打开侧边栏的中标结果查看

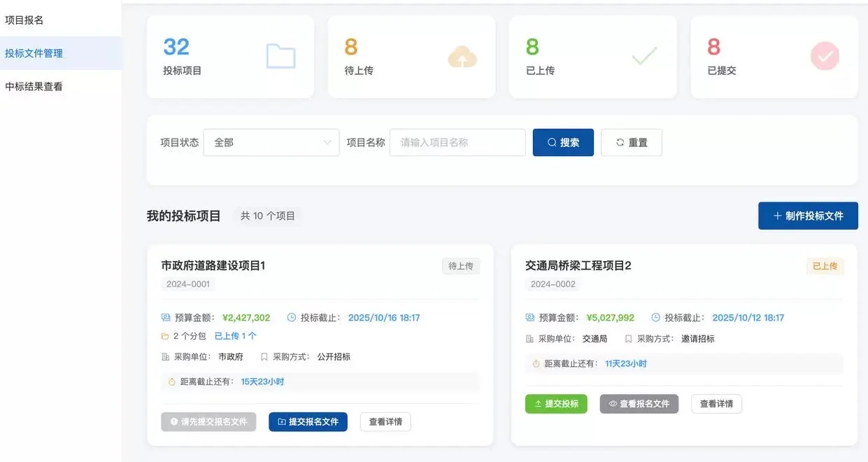click(34, 85)
